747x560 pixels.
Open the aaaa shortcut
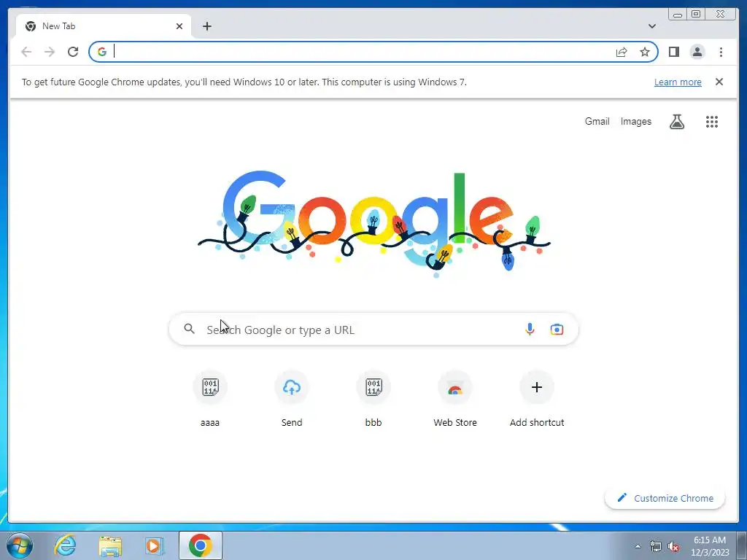(x=210, y=399)
